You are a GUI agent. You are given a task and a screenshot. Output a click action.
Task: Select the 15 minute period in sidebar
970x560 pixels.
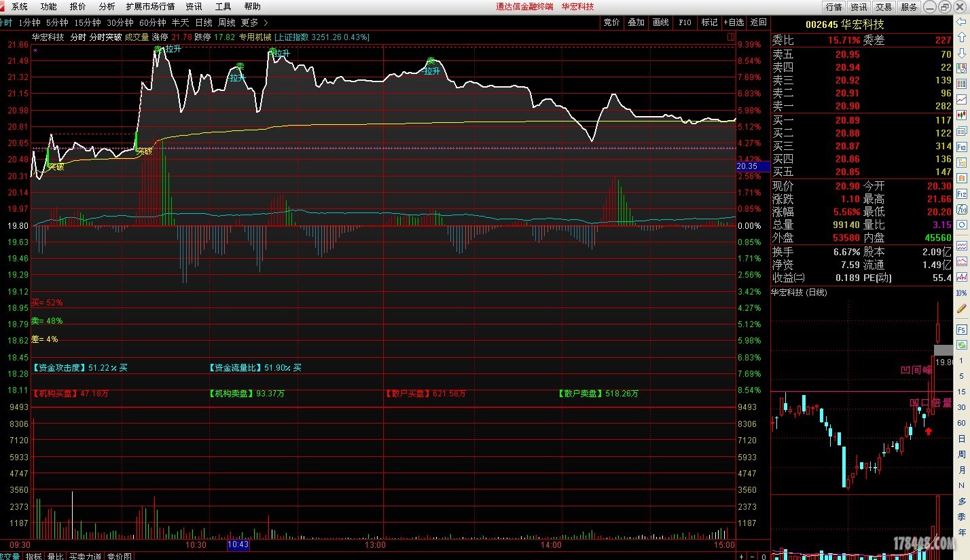tap(962, 392)
